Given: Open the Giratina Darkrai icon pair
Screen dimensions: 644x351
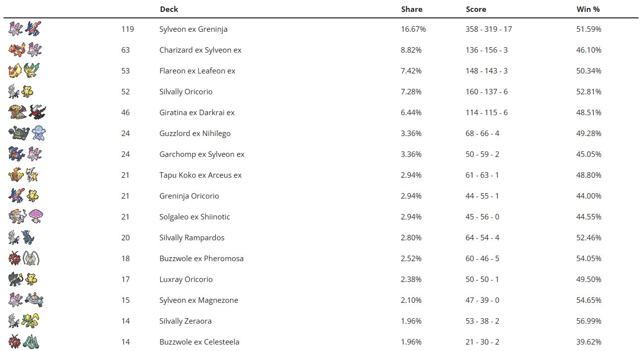Looking at the screenshot, I should 27,112.
